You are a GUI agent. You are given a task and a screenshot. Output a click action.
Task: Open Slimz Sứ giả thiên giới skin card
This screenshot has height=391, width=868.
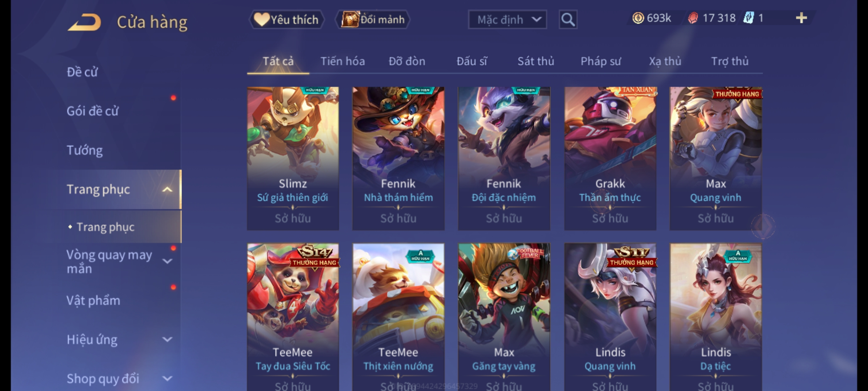[x=293, y=158]
